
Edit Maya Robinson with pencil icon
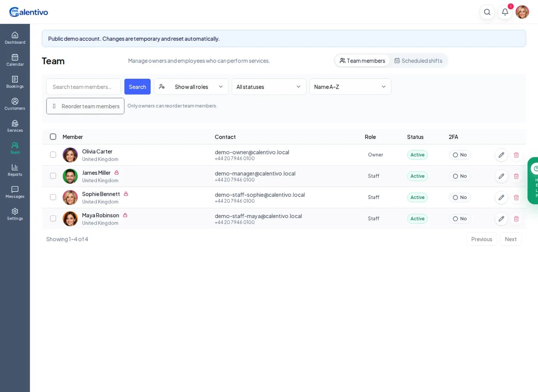coord(501,218)
